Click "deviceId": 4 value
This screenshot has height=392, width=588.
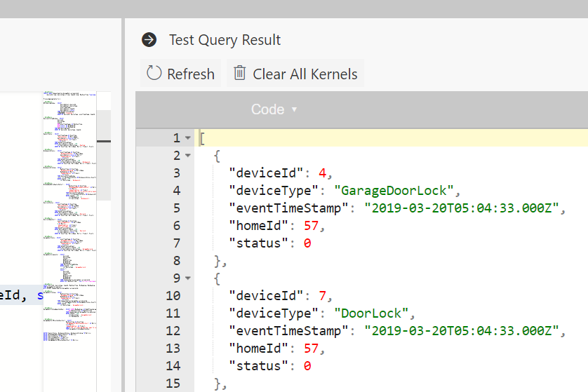(x=322, y=173)
